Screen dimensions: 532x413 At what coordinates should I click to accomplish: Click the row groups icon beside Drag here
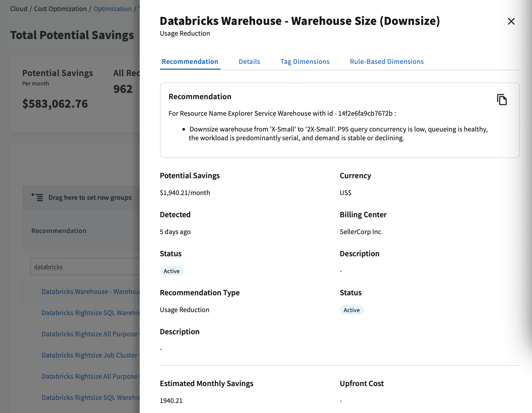click(37, 197)
